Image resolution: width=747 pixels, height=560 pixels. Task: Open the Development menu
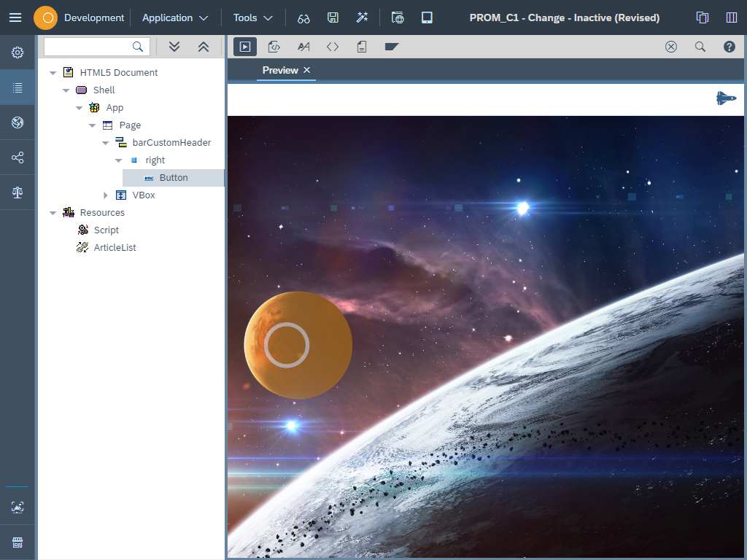[x=93, y=17]
